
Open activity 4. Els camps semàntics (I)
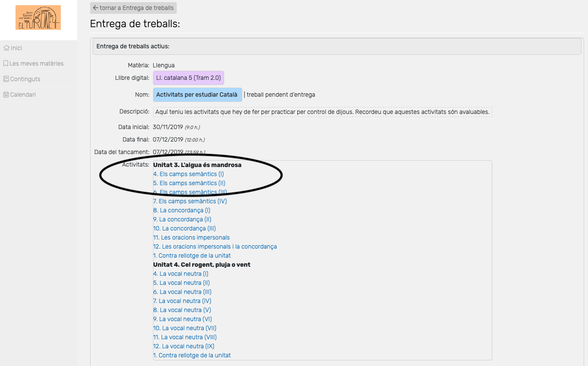click(x=188, y=174)
